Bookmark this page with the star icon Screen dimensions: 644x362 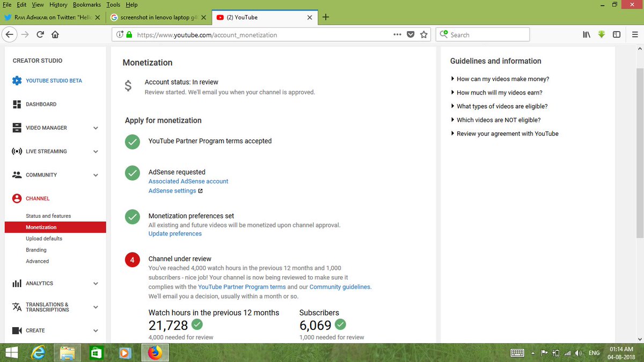pos(424,34)
